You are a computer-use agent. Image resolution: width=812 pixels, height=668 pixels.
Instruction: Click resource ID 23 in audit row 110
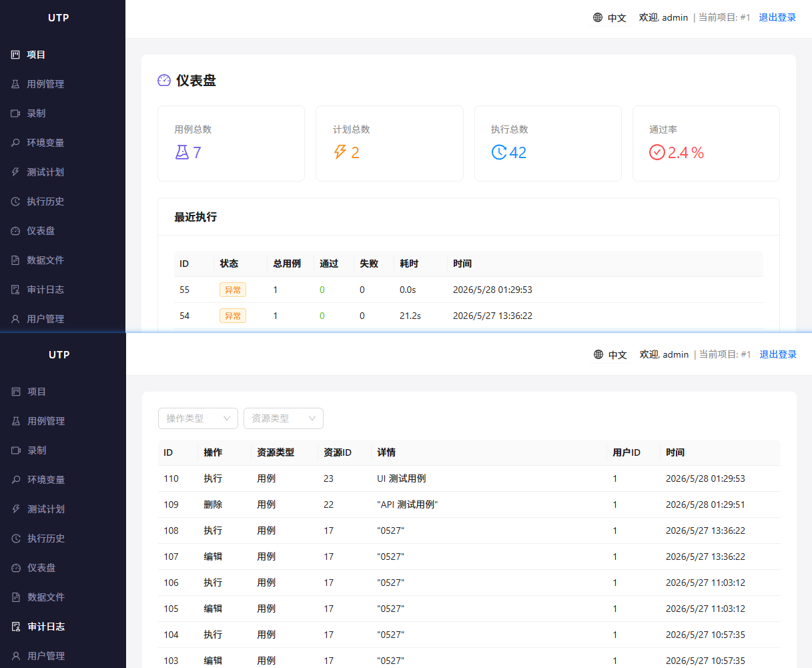[x=328, y=478]
